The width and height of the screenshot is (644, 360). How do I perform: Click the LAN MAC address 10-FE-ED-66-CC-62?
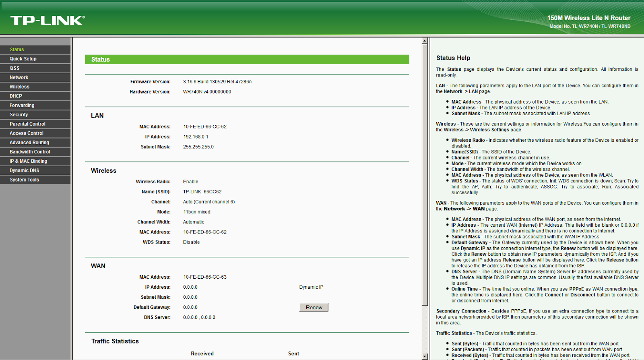205,127
